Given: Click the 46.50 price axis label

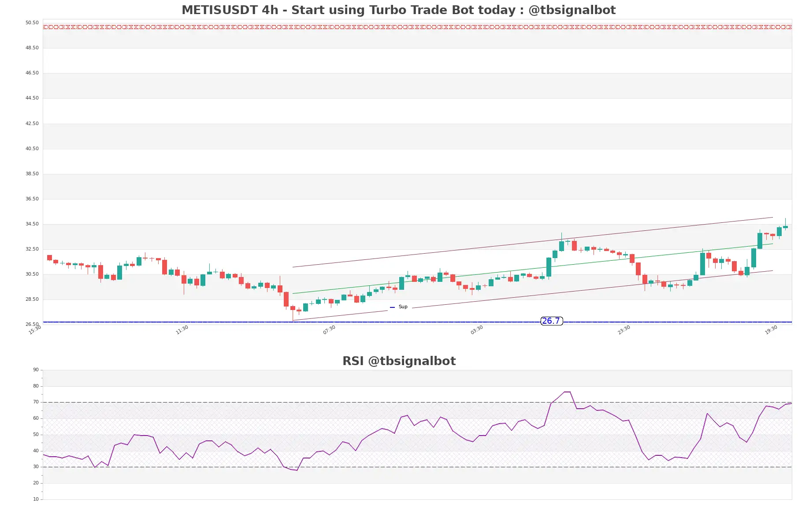Looking at the screenshot, I should [32, 73].
